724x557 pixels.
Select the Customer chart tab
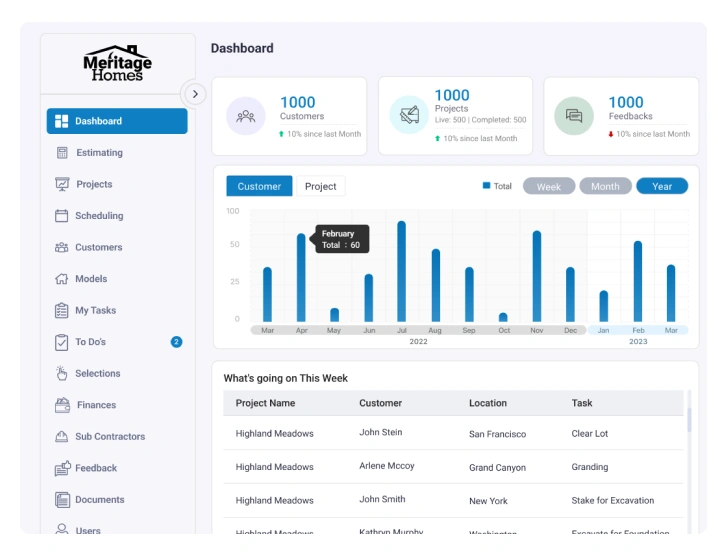point(259,186)
